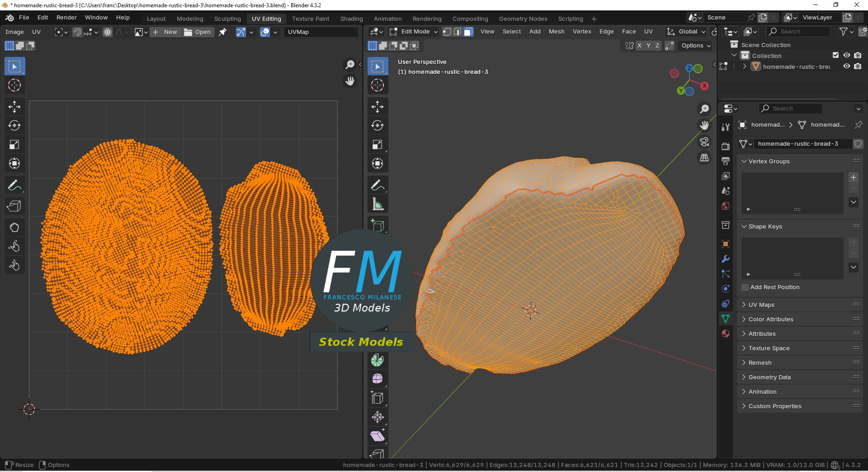This screenshot has width=868, height=472.
Task: Open the Global transform orientation dropdown
Action: click(687, 32)
